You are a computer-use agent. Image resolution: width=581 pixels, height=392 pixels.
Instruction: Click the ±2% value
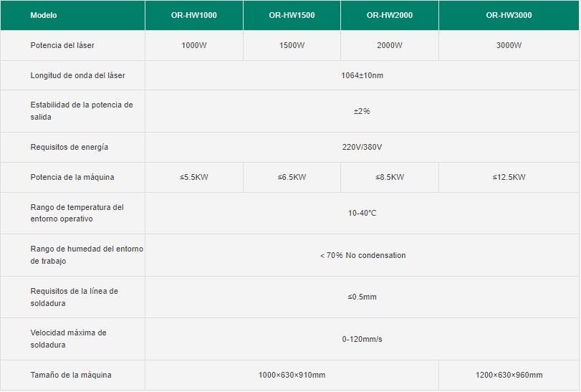pyautogui.click(x=362, y=111)
